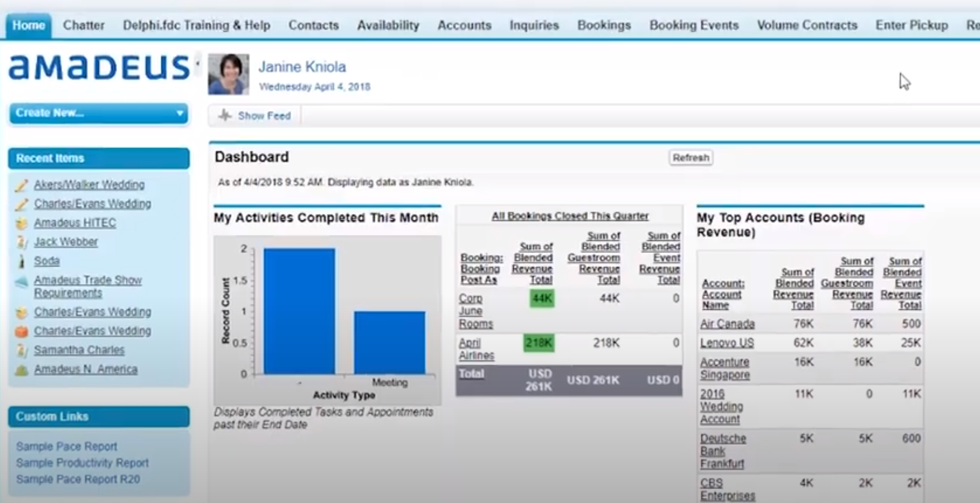980x503 pixels.
Task: Click the icon beside Amadeus N. America
Action: coord(21,370)
